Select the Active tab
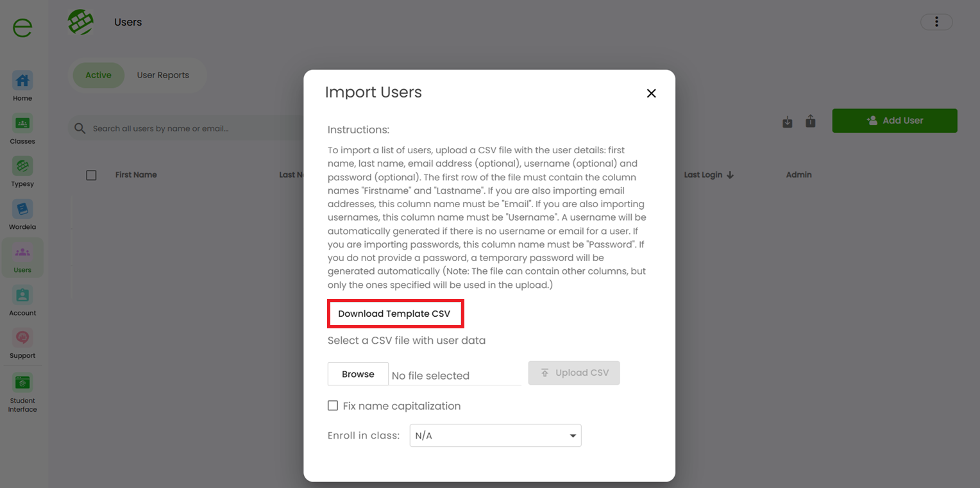 pyautogui.click(x=98, y=75)
